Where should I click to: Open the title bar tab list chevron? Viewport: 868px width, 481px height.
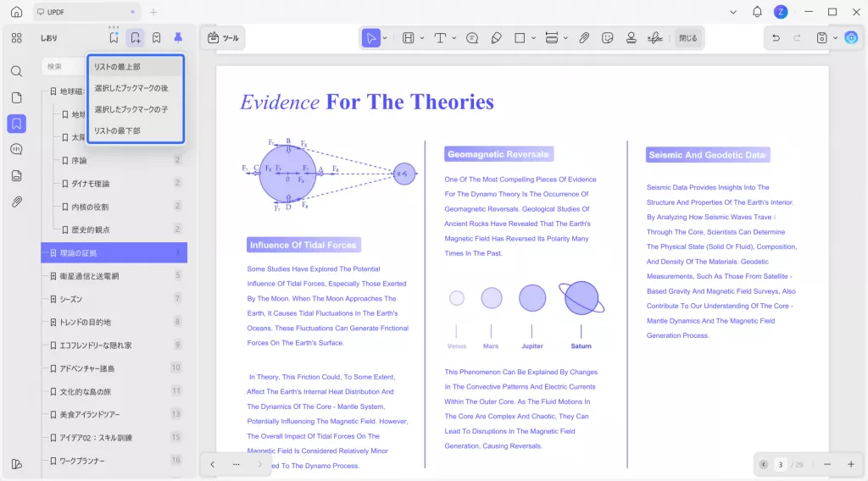click(733, 12)
